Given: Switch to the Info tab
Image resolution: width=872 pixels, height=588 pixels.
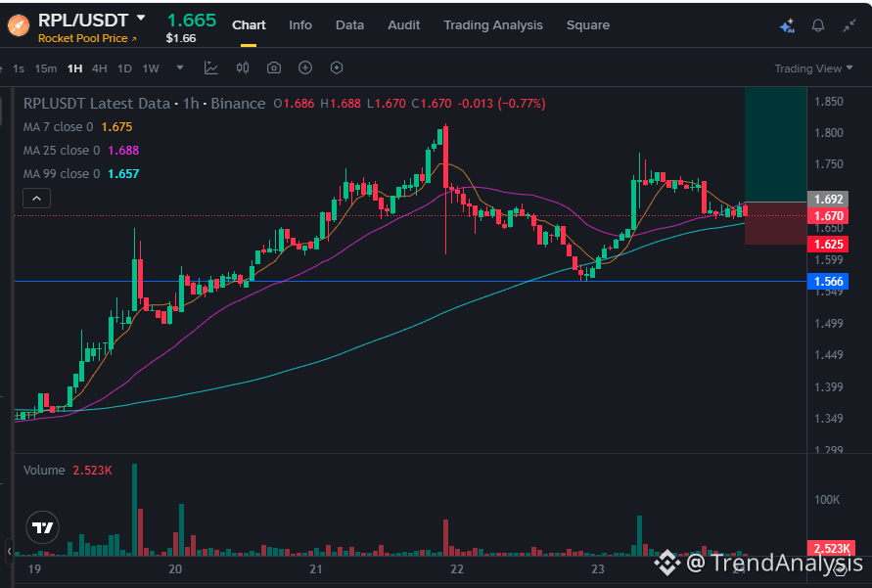Looking at the screenshot, I should point(300,25).
